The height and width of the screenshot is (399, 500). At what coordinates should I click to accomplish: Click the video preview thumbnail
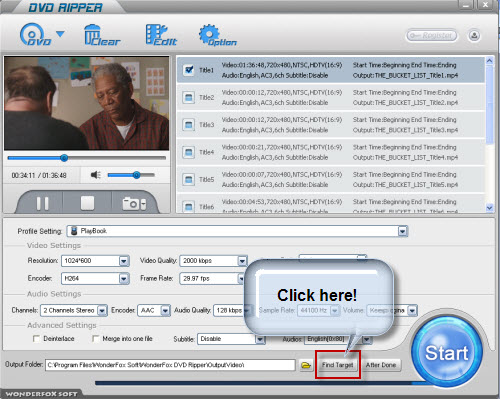coord(87,103)
